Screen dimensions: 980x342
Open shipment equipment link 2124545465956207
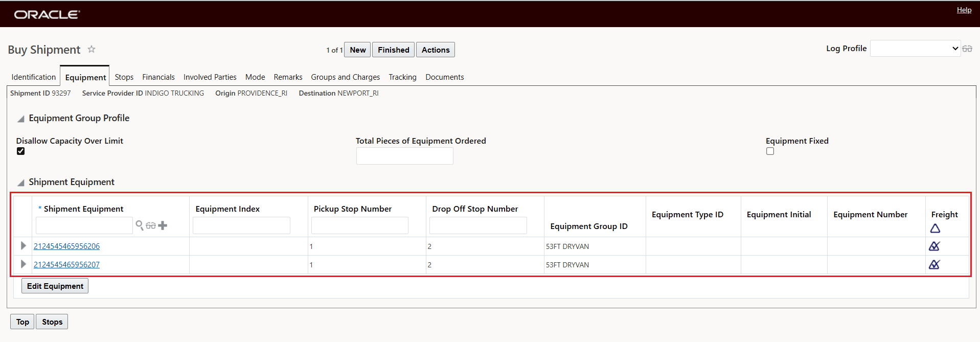pyautogui.click(x=67, y=264)
